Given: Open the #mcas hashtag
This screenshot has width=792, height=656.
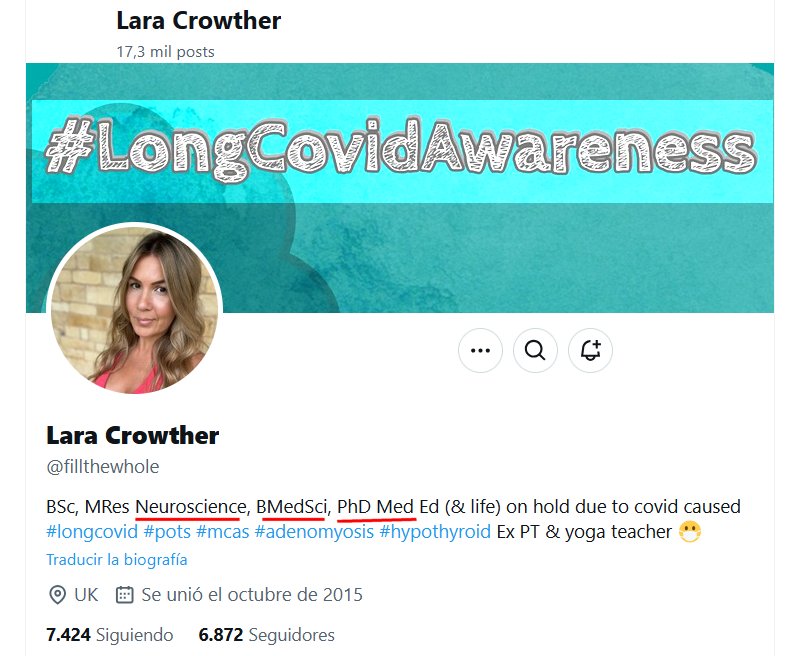Looking at the screenshot, I should tap(223, 532).
